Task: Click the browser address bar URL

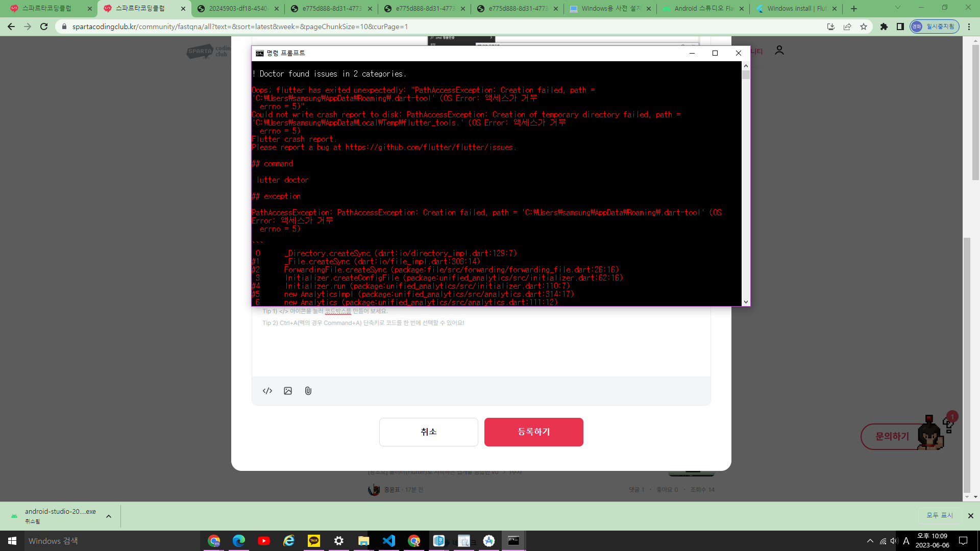Action: point(240,27)
